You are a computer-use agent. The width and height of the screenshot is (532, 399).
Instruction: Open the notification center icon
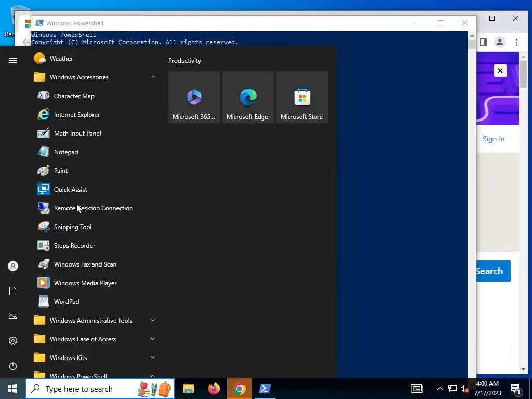coord(516,390)
